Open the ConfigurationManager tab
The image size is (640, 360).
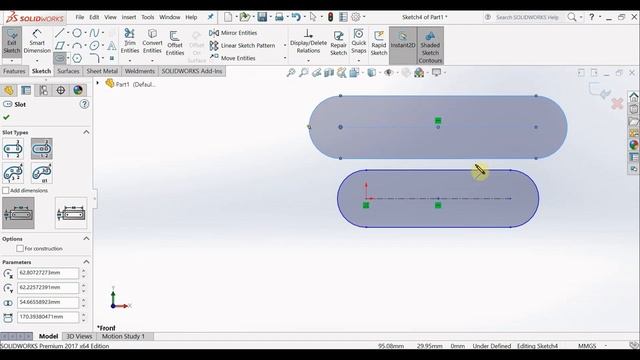click(x=43, y=90)
